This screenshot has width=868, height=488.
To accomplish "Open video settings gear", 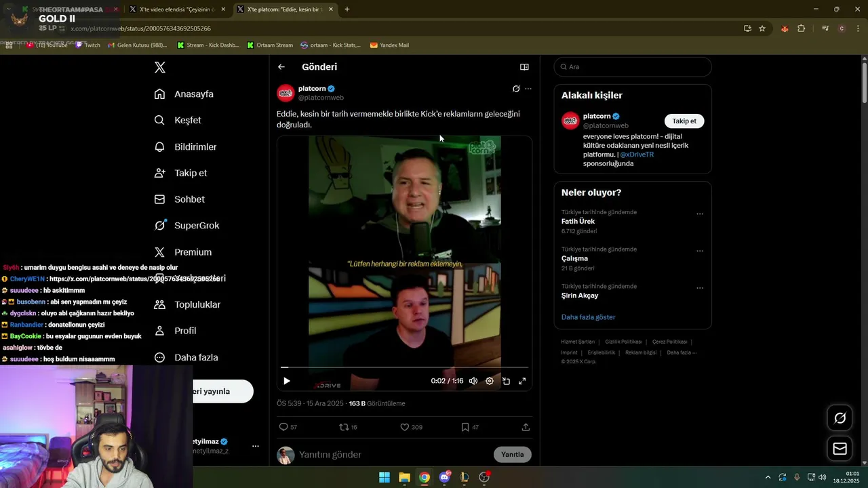I will click(490, 381).
